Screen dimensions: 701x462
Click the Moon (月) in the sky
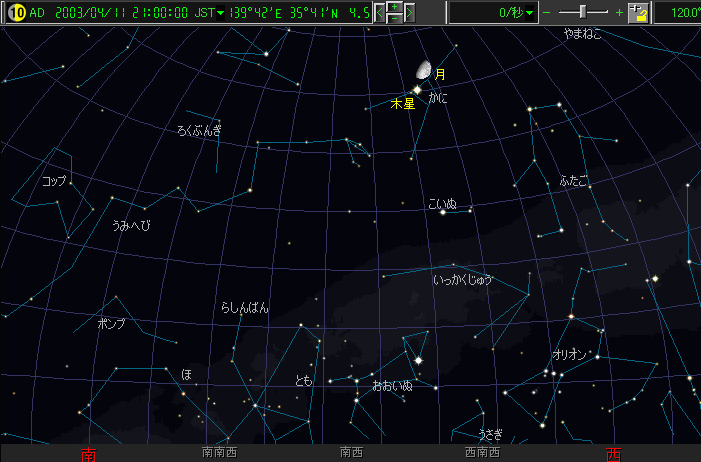425,71
